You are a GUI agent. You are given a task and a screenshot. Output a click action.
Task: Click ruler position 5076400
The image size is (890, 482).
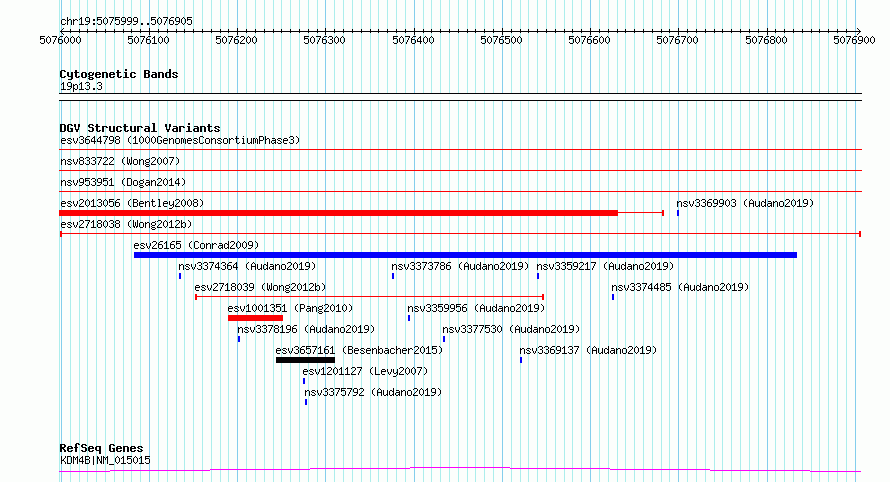(413, 40)
